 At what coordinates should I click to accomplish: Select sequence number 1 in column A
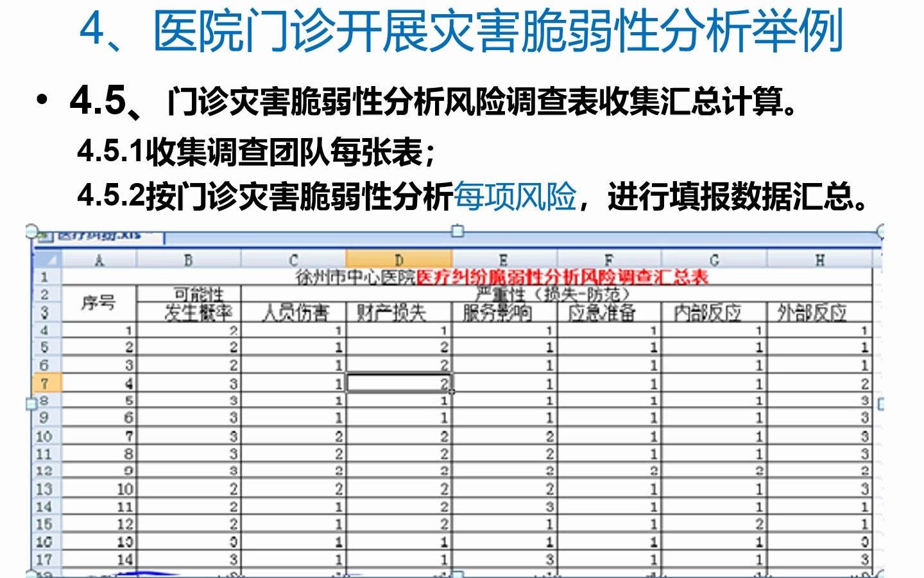click(x=99, y=330)
